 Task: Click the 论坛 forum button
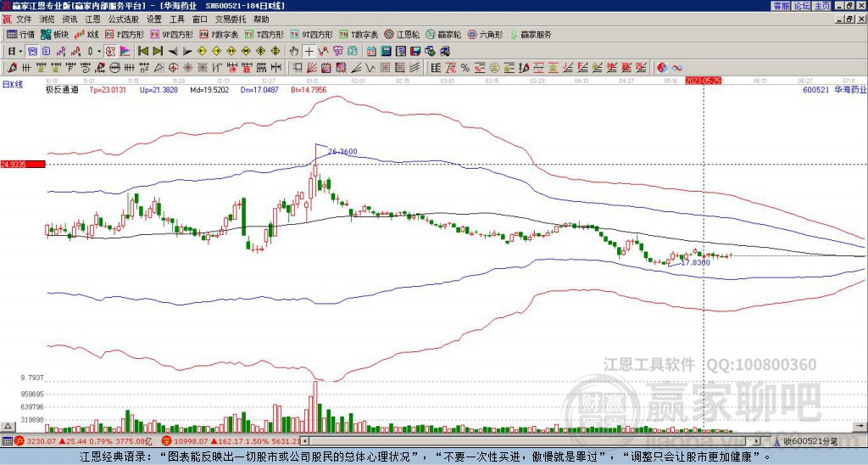802,6
